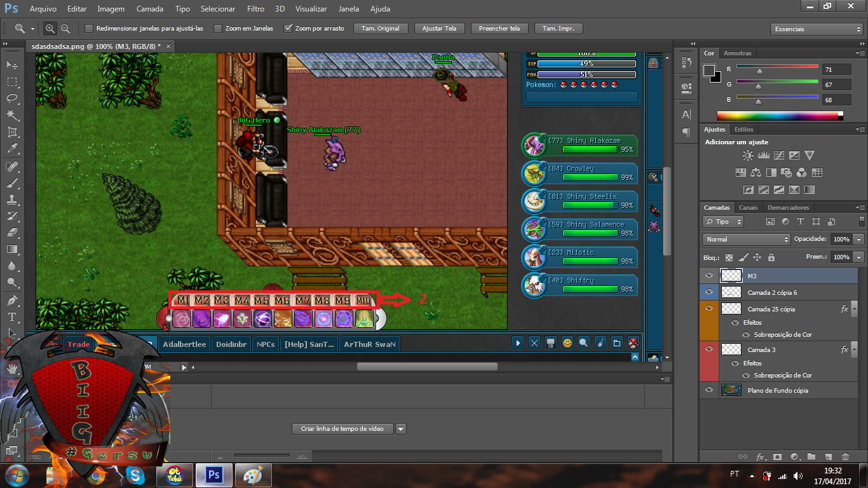The height and width of the screenshot is (488, 868).
Task: Select the Lasso tool
Action: tap(12, 98)
